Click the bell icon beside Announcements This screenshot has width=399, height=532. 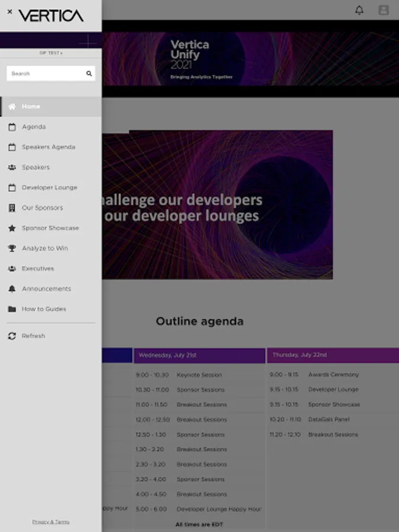[x=12, y=288]
